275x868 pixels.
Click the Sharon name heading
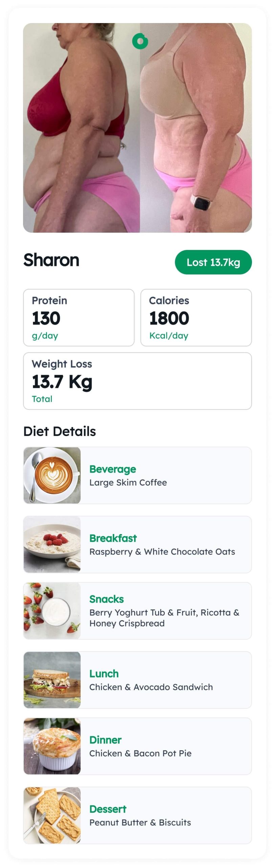pyautogui.click(x=51, y=260)
